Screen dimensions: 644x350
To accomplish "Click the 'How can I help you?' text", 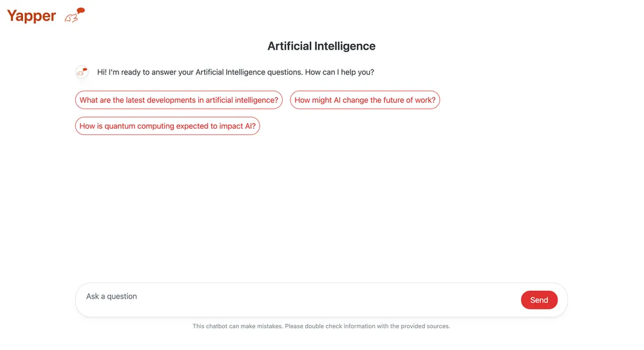I will 339,72.
